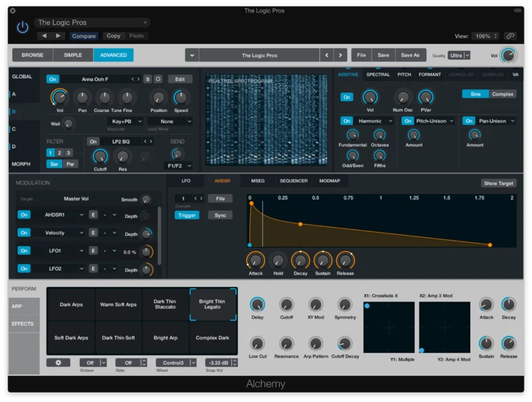Expand the F1/F2 send dropdown

click(179, 165)
